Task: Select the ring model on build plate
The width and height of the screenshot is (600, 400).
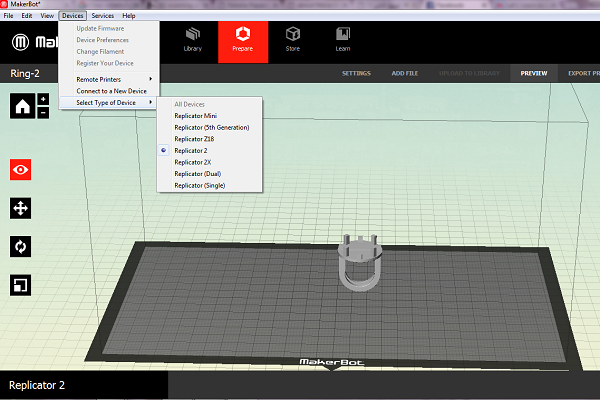Action: coord(360,263)
